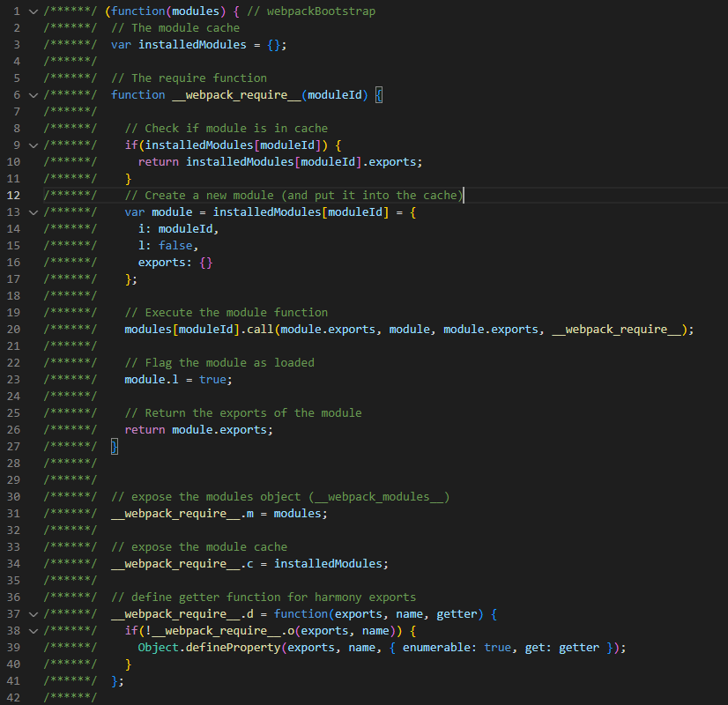Click '__webpack_require__.o' on line 38
This screenshot has width=728, height=705.
(223, 631)
